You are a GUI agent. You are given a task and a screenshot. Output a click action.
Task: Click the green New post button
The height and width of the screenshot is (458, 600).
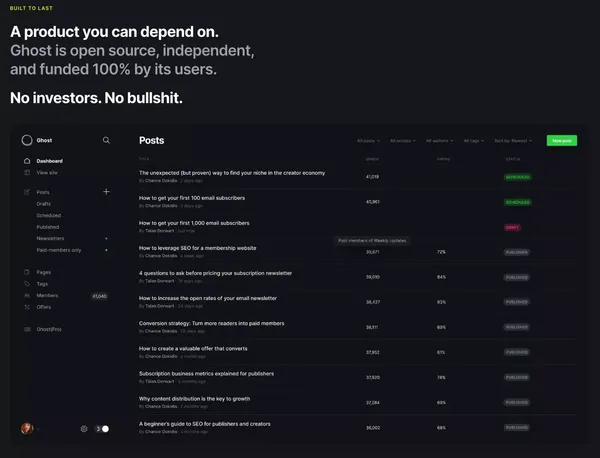click(x=562, y=141)
